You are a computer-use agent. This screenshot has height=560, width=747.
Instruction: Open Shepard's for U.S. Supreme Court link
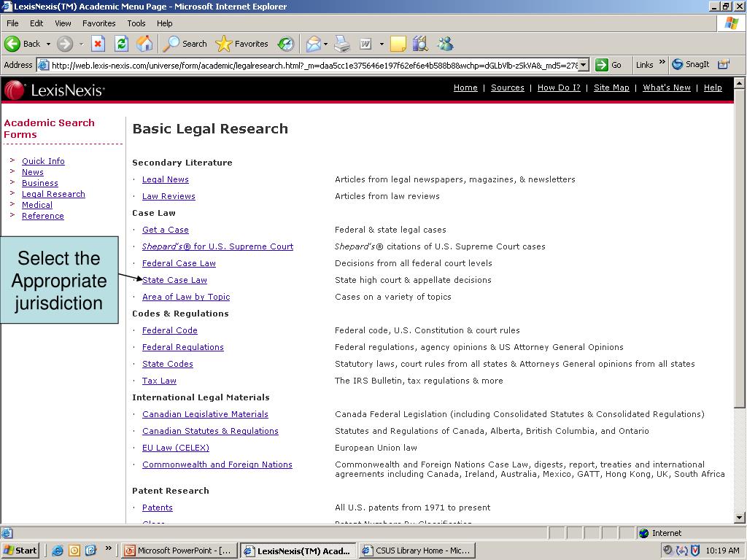click(217, 246)
